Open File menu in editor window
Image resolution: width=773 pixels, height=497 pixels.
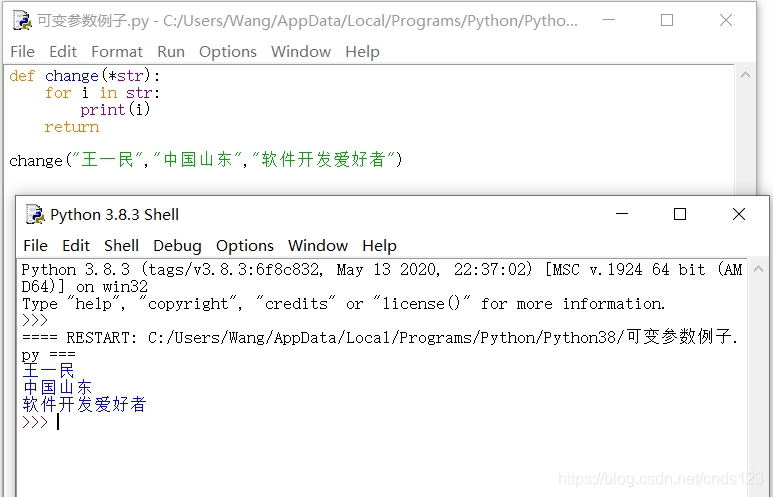coord(22,52)
